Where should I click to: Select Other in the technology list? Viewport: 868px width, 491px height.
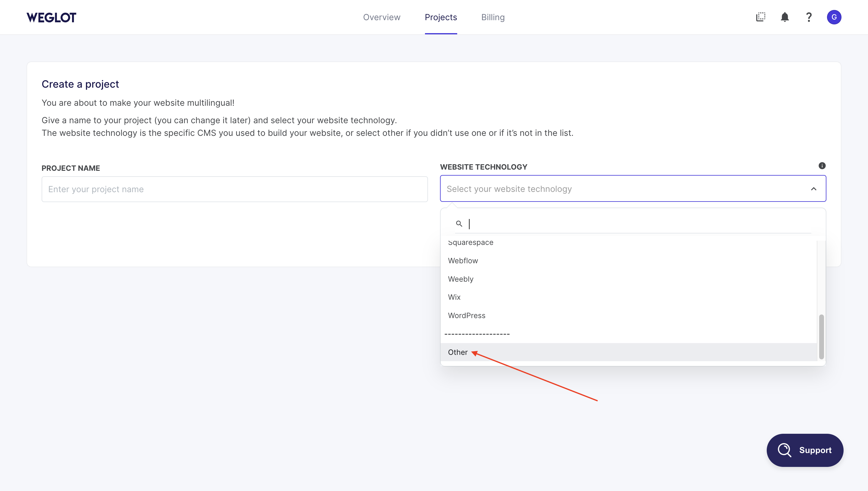click(x=458, y=352)
